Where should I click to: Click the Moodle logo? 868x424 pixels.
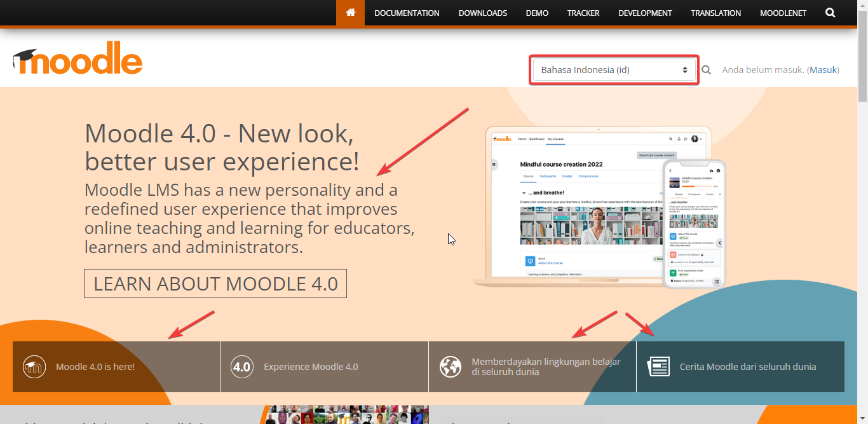(78, 58)
